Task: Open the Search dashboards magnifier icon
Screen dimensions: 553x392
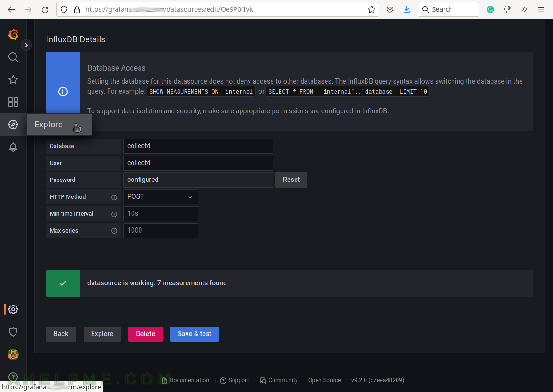Action: click(13, 57)
